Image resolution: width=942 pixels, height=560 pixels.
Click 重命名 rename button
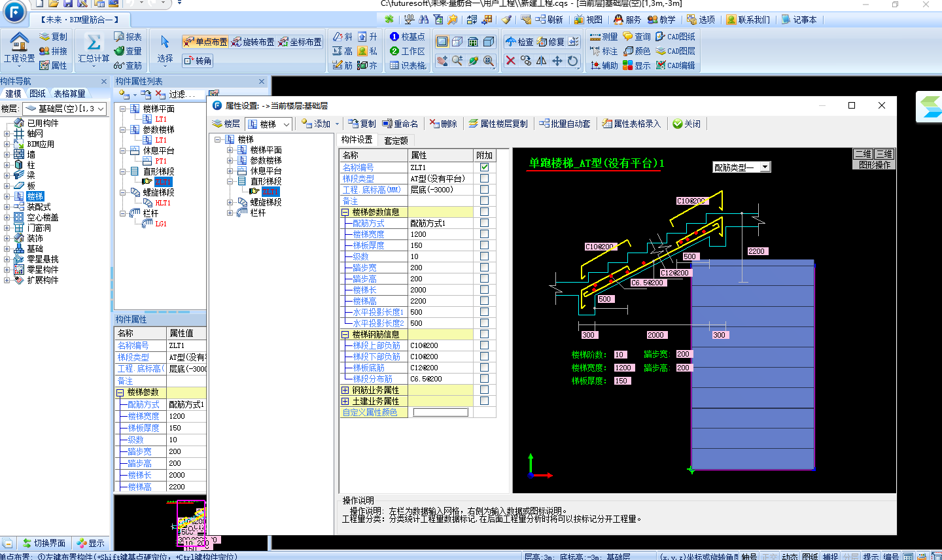tap(400, 124)
